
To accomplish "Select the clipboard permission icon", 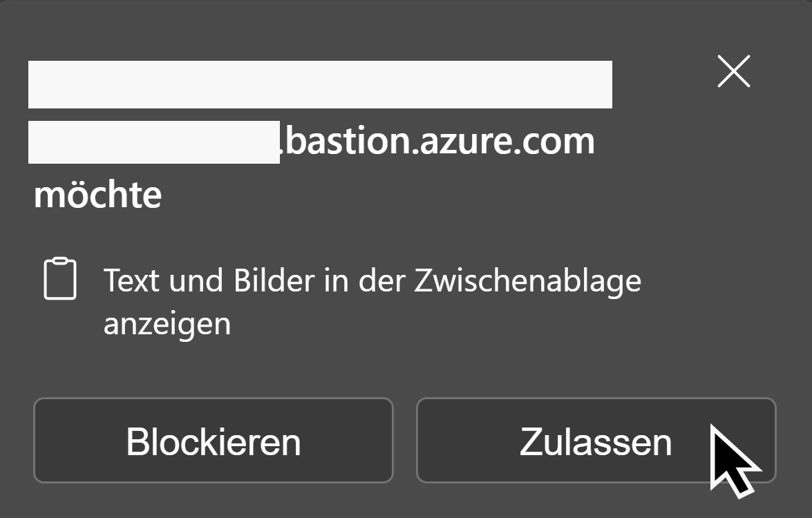I will coord(60,279).
